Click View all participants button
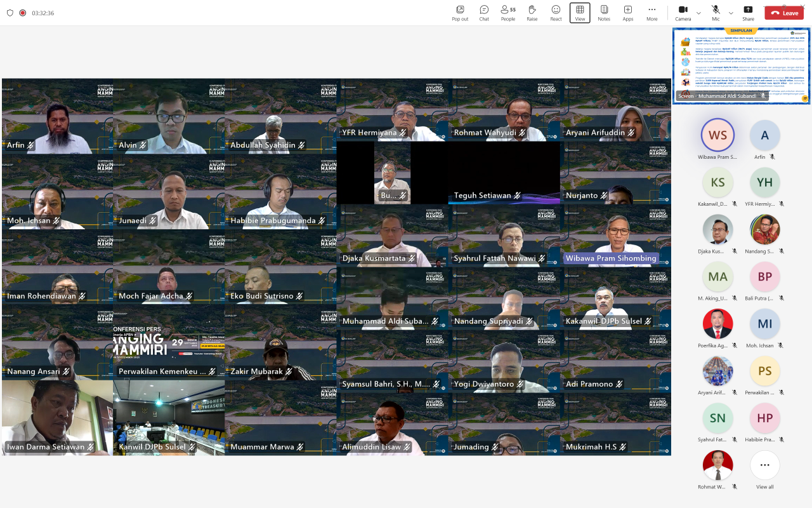This screenshot has height=508, width=812. pyautogui.click(x=764, y=470)
